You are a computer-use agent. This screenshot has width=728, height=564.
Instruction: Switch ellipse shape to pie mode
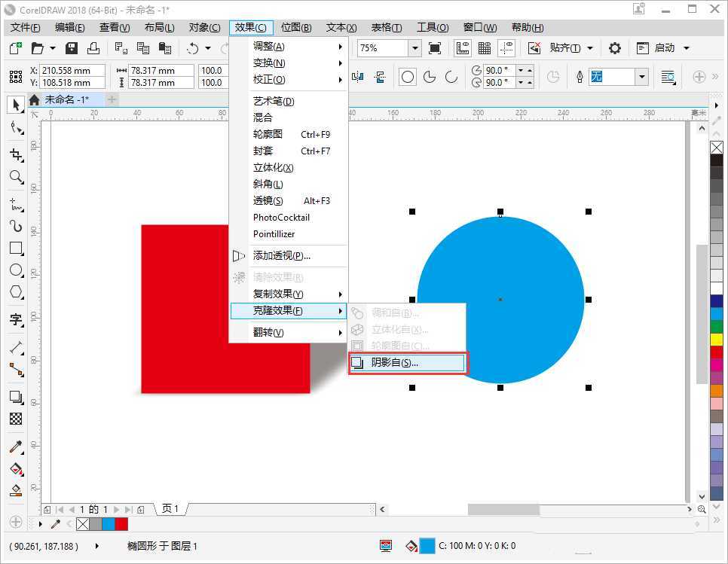coord(430,77)
